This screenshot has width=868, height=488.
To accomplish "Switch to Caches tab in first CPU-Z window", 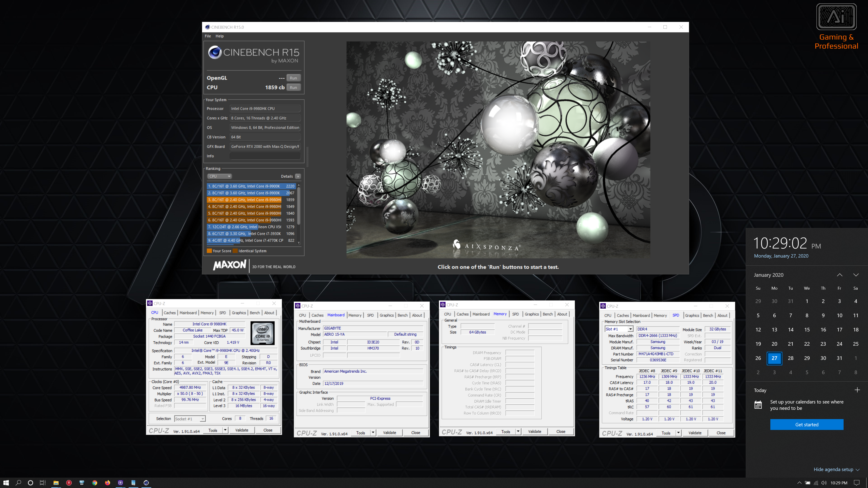I will point(170,312).
